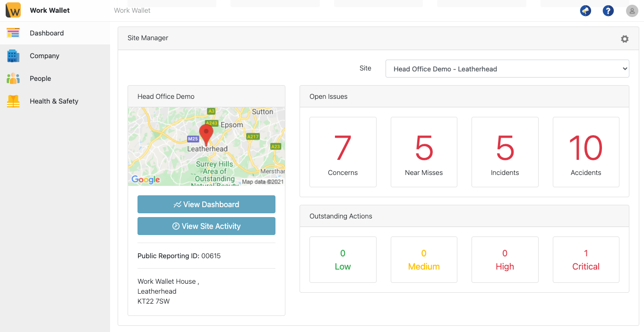Click the share paper-plane icon
Screen dimensions: 644x332
(x=585, y=10)
